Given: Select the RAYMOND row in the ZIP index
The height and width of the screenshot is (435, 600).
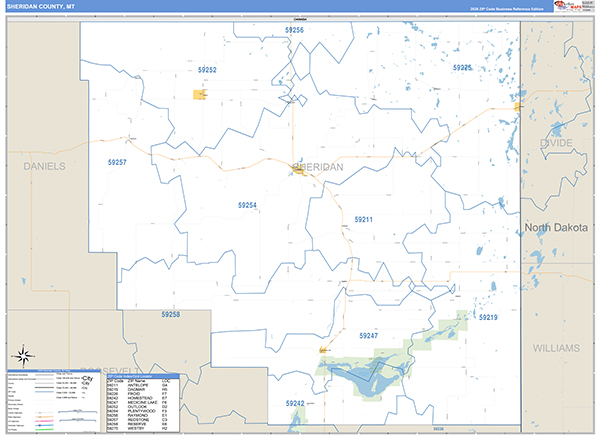Looking at the screenshot, I should [x=143, y=415].
